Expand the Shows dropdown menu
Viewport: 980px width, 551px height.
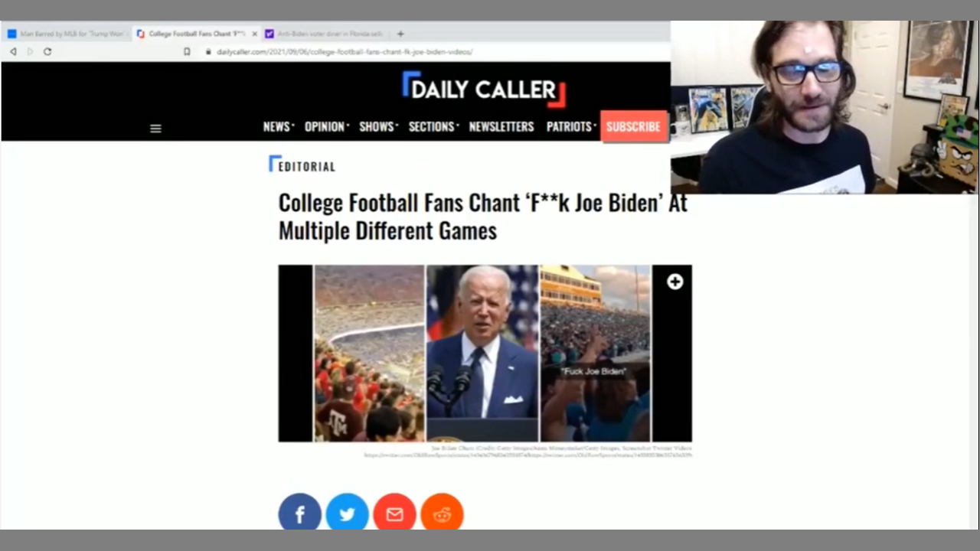coord(378,126)
